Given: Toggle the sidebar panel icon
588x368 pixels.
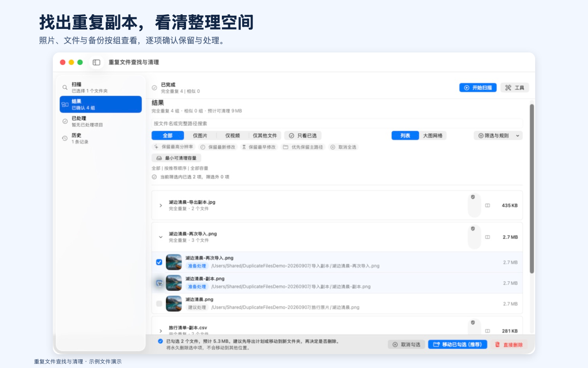Looking at the screenshot, I should [x=96, y=62].
